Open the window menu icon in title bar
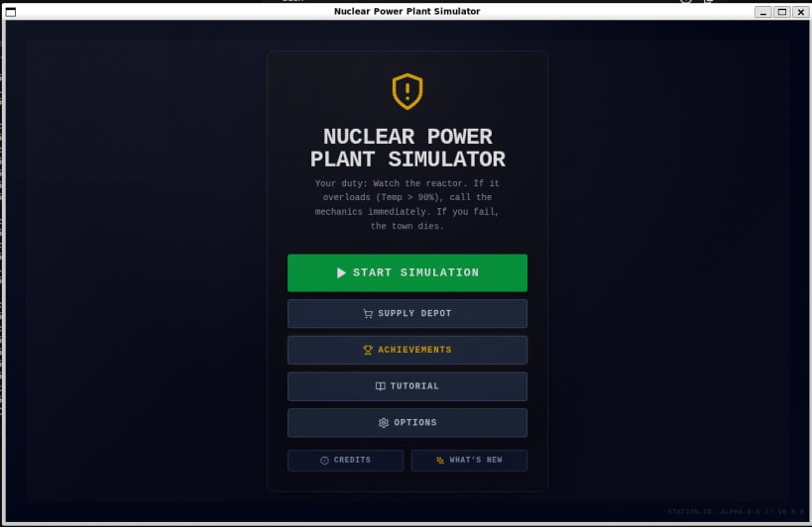 10,12
